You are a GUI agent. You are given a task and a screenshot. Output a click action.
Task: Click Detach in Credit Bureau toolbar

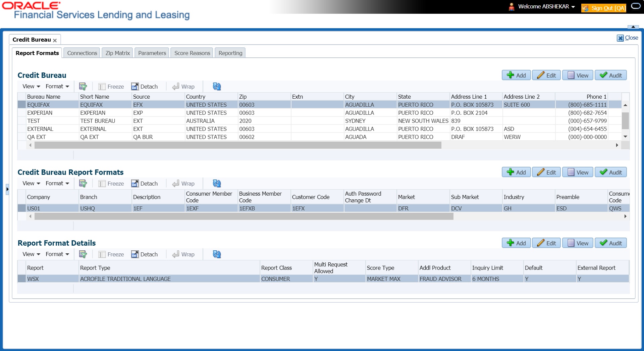pos(144,87)
